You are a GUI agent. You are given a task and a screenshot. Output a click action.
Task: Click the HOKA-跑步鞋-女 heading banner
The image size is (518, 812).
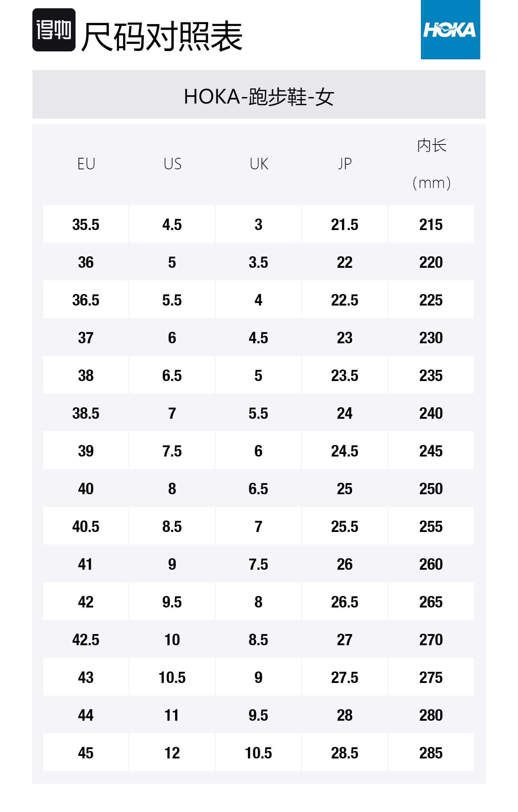(259, 96)
